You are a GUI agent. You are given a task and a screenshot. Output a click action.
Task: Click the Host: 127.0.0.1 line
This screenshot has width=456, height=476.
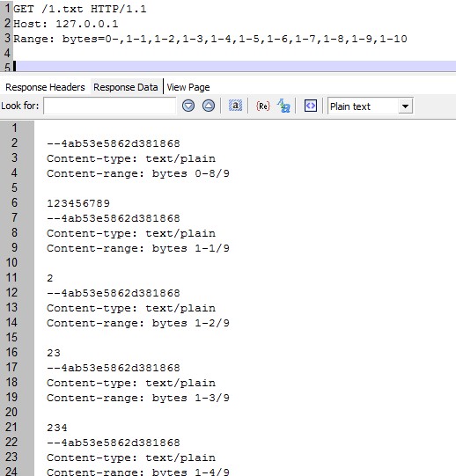coord(66,24)
